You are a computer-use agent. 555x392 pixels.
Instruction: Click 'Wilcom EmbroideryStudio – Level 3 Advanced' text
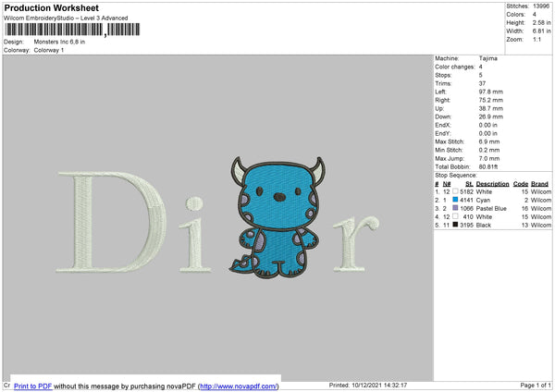[66, 18]
